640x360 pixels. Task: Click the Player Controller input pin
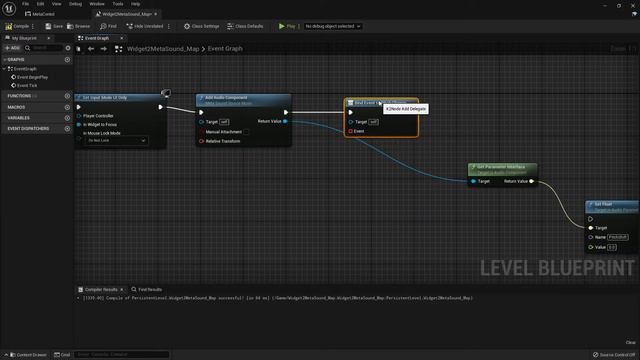pos(79,116)
